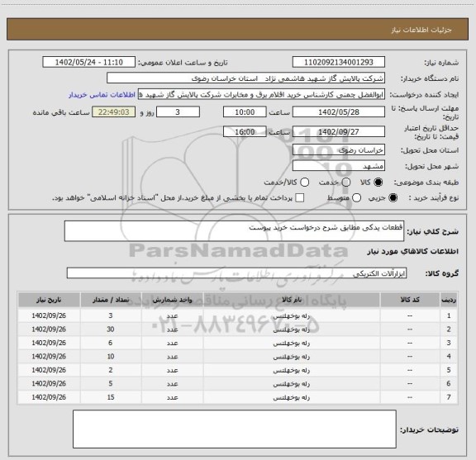This screenshot has width=476, height=460.
Task: Choose the متوسط purchase process option
Action: pyautogui.click(x=356, y=198)
